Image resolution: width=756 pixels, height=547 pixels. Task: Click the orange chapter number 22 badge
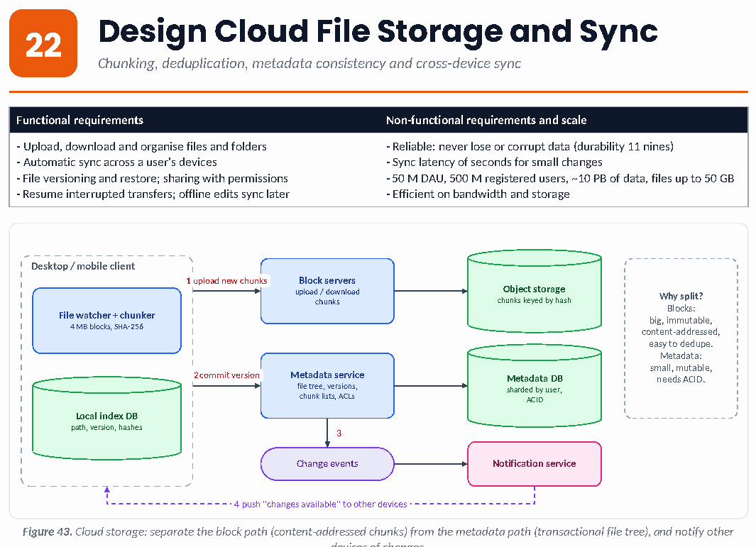(43, 43)
